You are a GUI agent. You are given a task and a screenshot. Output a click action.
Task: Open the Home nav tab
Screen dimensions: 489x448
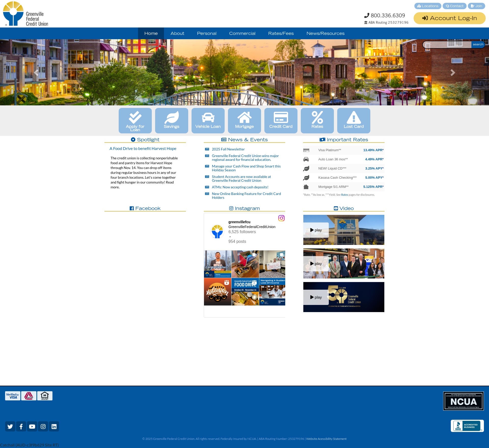(x=151, y=33)
